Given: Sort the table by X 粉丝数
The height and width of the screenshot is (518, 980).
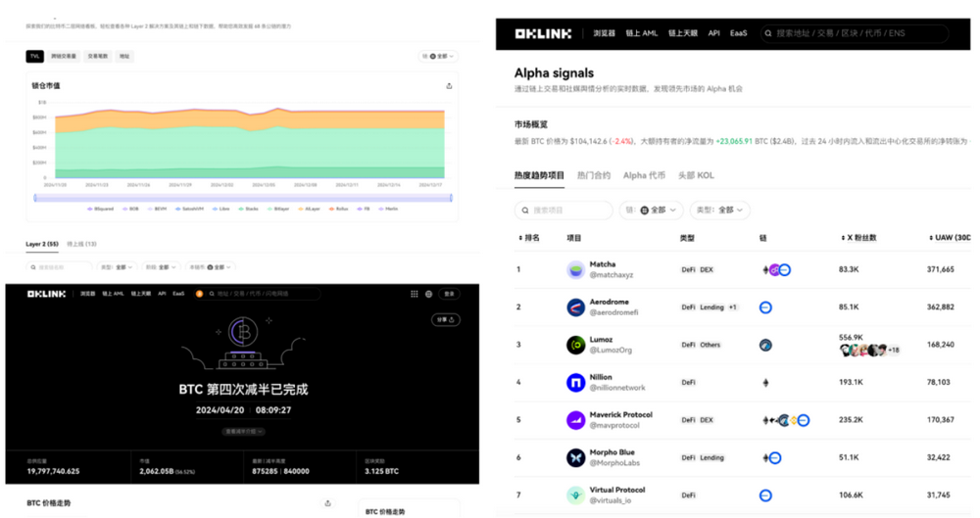Looking at the screenshot, I should (x=858, y=238).
